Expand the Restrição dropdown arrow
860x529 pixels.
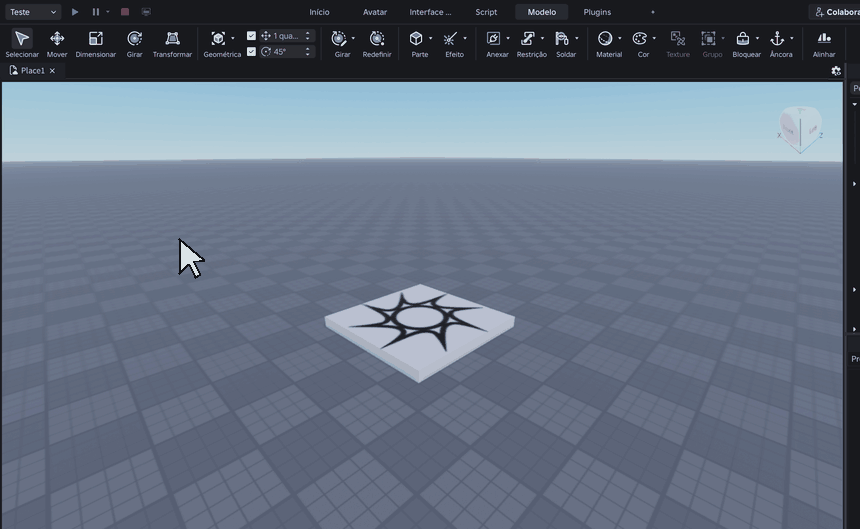coord(542,38)
